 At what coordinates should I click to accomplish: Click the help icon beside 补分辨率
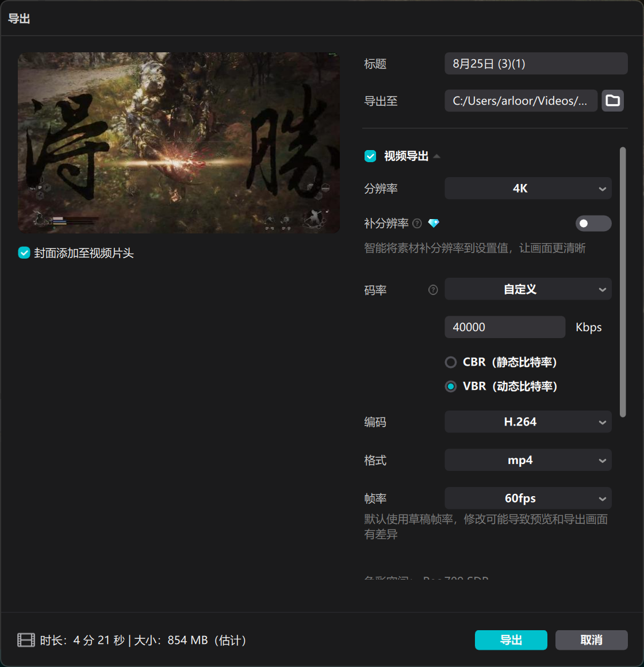coord(417,223)
